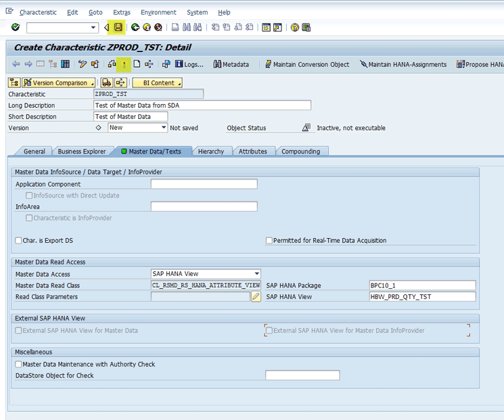Click the Version Comparison button
Image resolution: width=504 pixels, height=420 pixels.
tap(55, 83)
